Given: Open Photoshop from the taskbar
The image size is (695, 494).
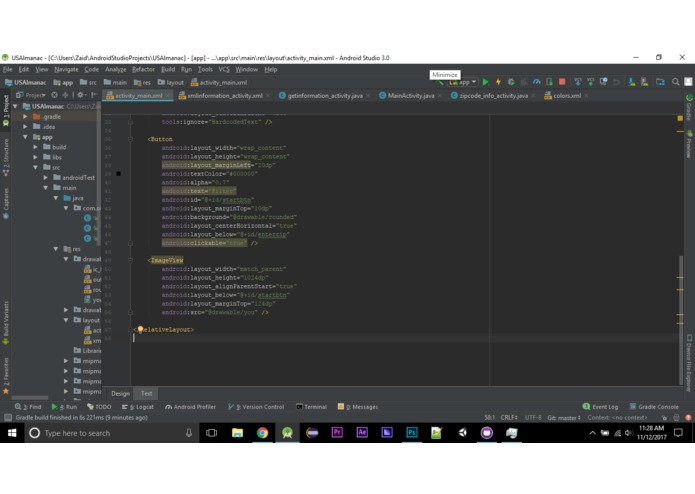Looking at the screenshot, I should point(412,433).
